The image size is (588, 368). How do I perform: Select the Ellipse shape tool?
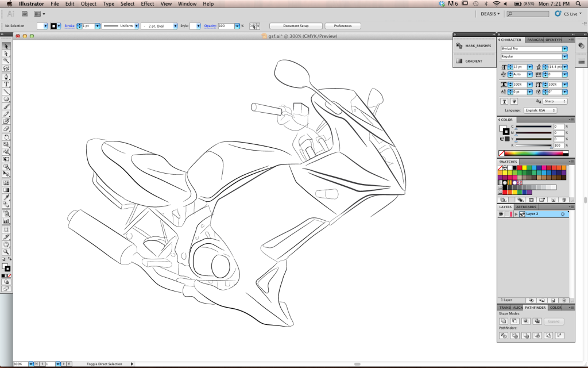point(6,99)
